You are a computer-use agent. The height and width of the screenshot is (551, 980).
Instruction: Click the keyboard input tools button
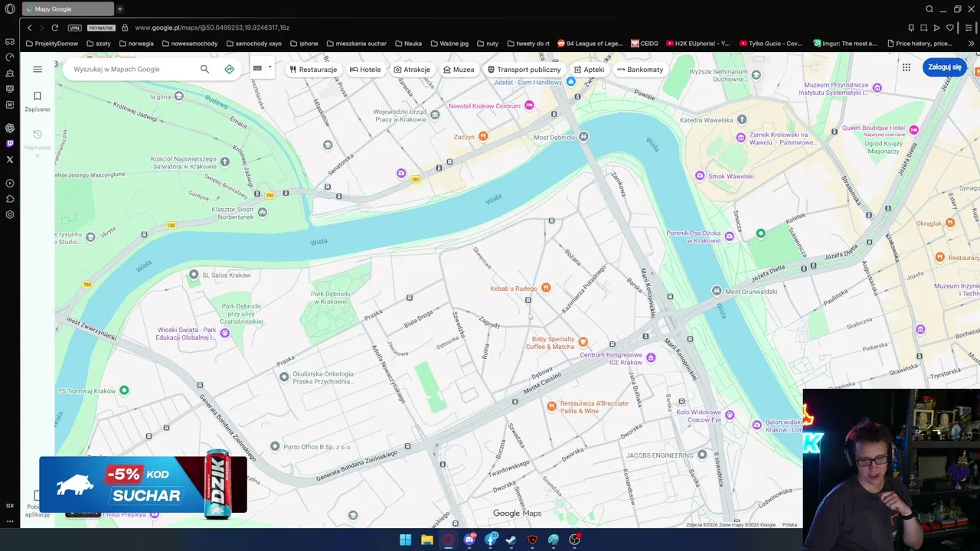(257, 67)
